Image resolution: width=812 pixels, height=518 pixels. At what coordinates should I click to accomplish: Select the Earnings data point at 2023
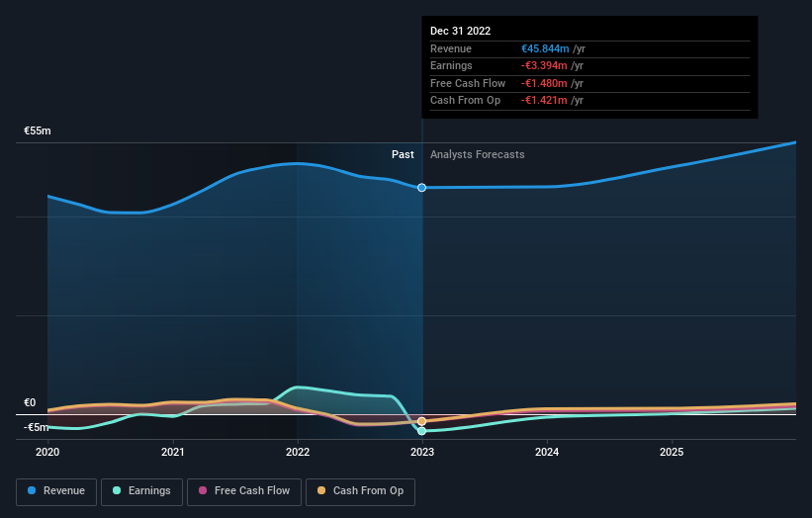pyautogui.click(x=422, y=431)
